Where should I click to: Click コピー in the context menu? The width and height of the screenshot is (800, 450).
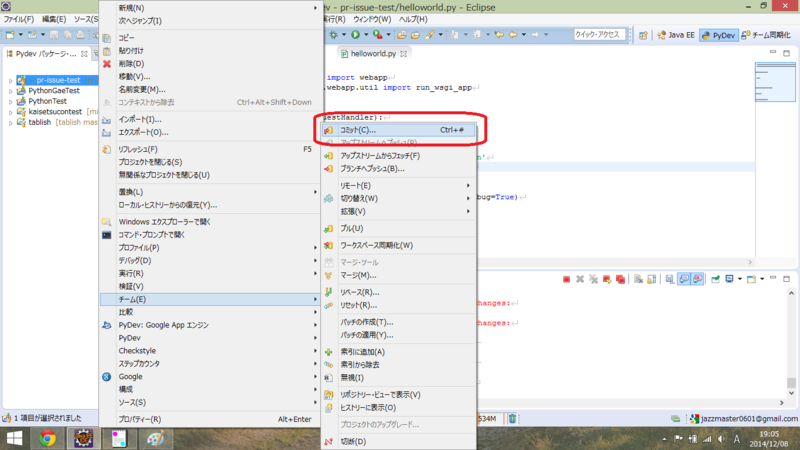pyautogui.click(x=210, y=38)
